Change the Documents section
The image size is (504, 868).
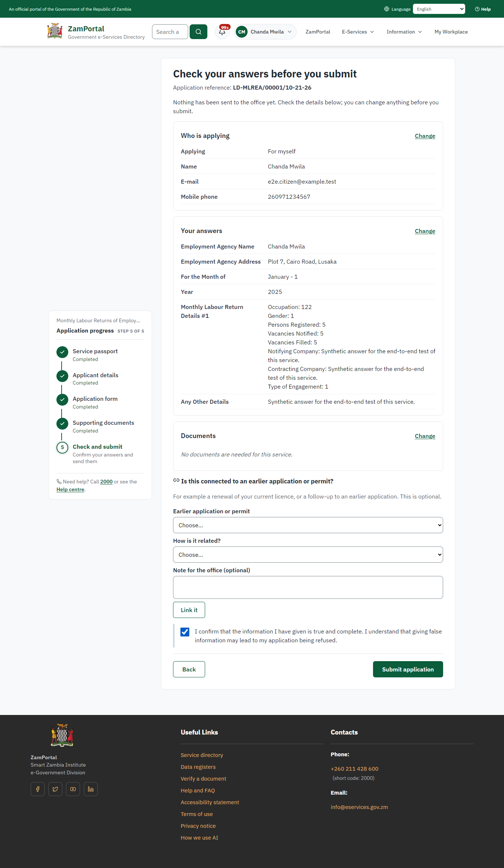425,436
